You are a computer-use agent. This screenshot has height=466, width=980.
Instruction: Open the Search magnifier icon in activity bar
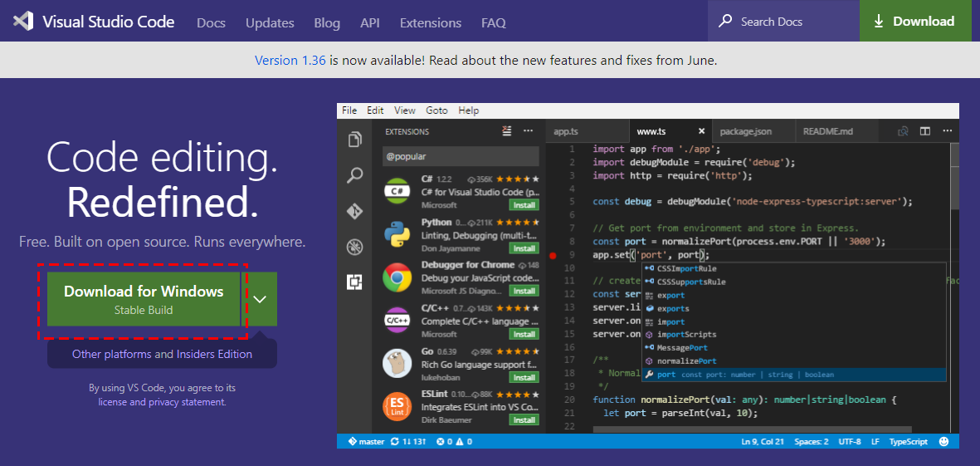click(354, 175)
